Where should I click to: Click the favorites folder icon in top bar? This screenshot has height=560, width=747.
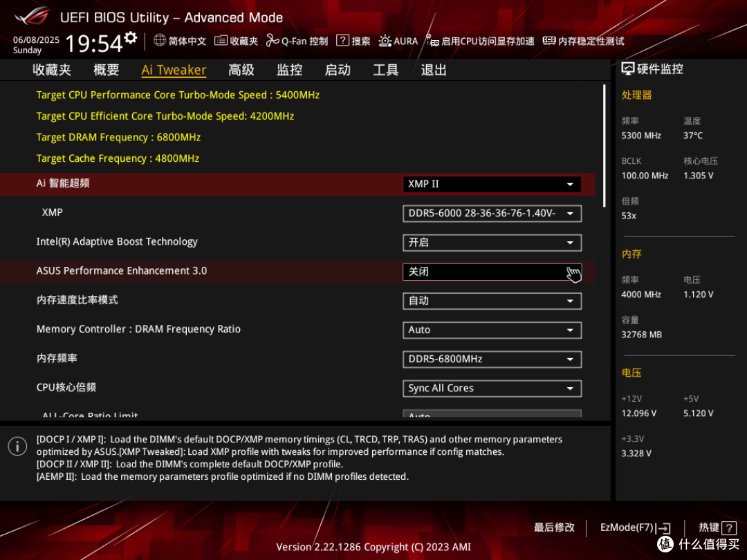tap(221, 41)
